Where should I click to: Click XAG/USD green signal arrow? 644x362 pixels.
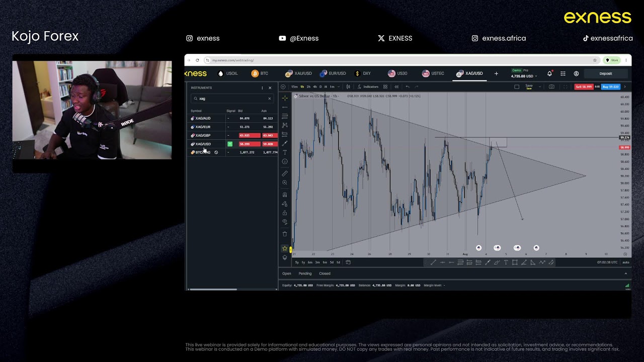[x=230, y=144]
